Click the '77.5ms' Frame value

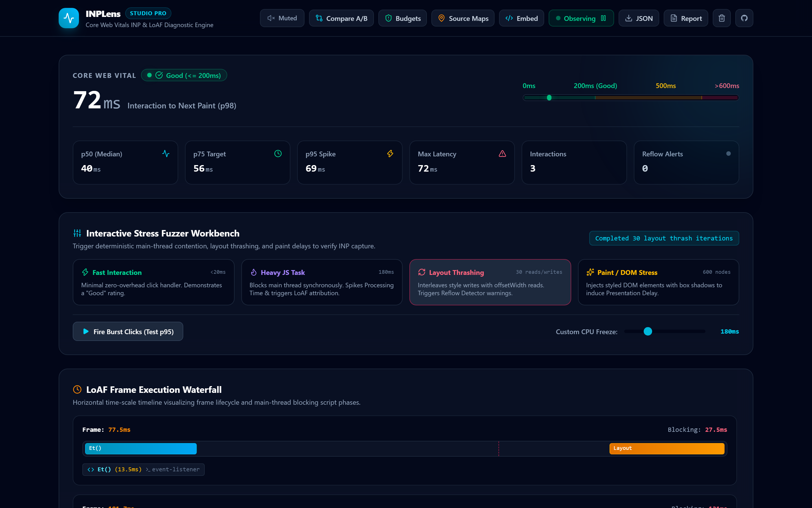coord(120,430)
